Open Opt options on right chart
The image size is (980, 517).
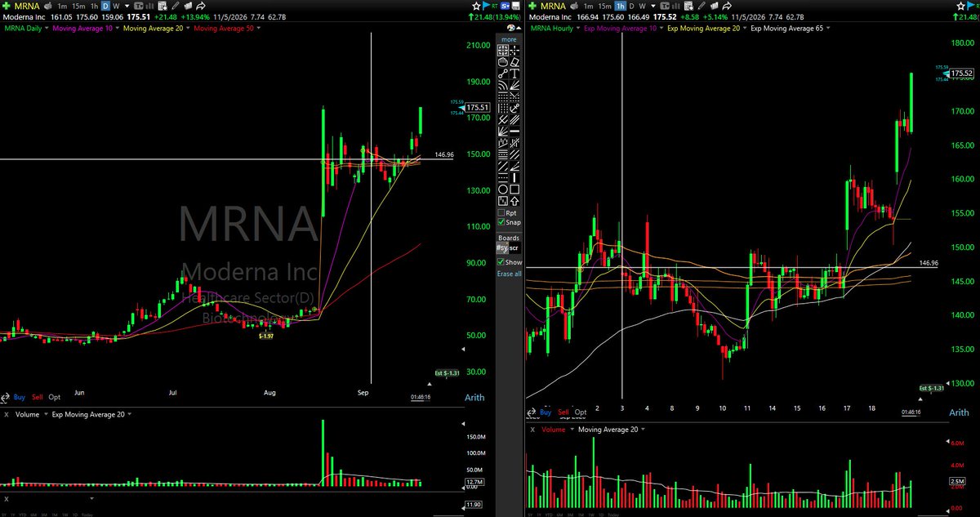581,412
